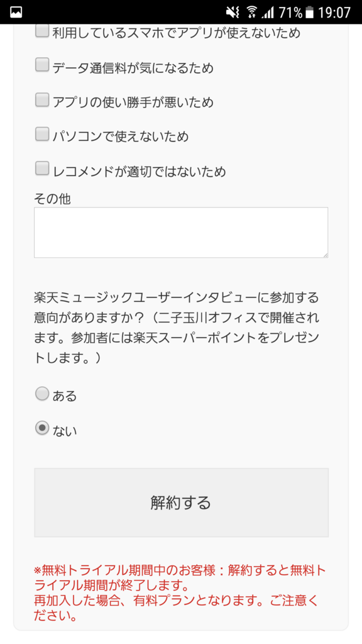This screenshot has width=362, height=644.
Task: Tap the 71% battery percentage text
Action: [x=290, y=13]
